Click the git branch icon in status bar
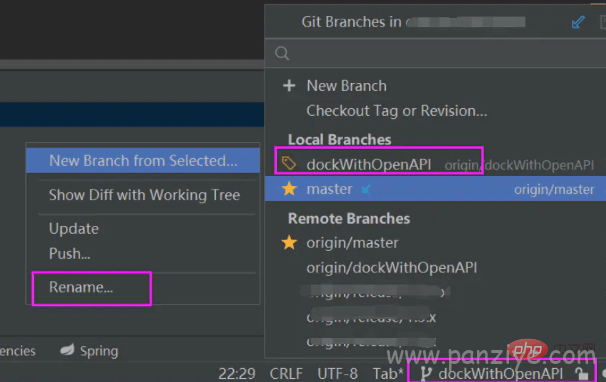This screenshot has height=382, width=606. tap(426, 373)
